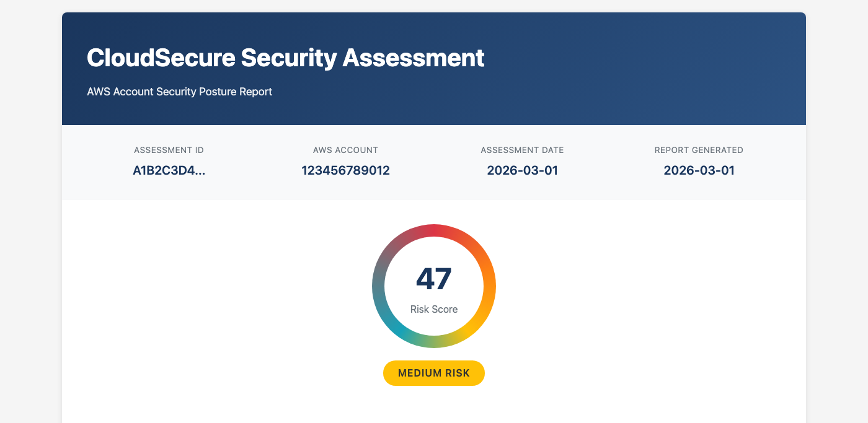Click the AWS Account Security Posture Report subtitle

tap(179, 92)
